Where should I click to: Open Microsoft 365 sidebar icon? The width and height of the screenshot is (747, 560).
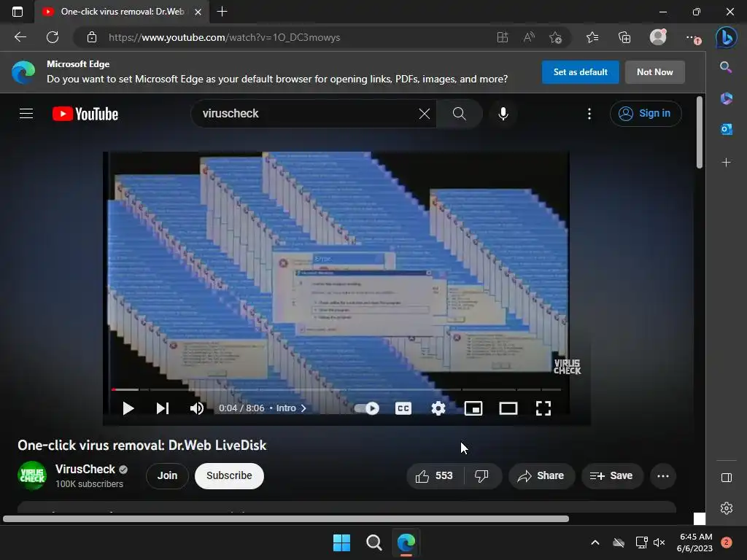point(726,98)
